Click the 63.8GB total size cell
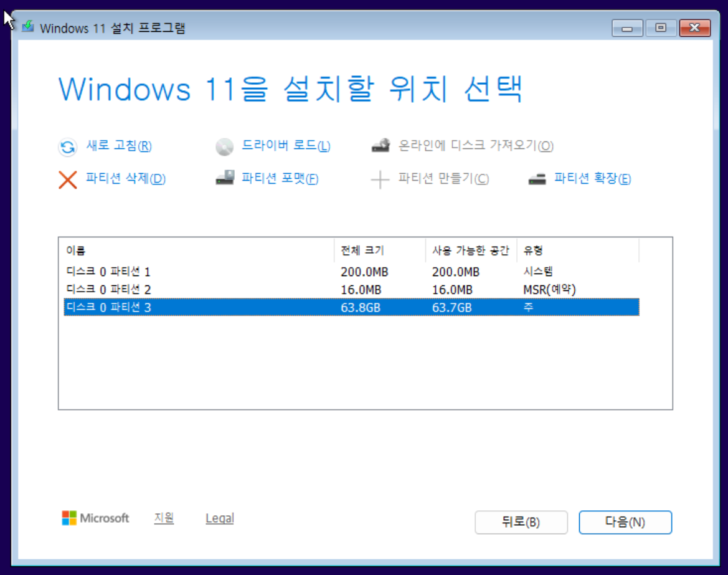 (x=361, y=308)
